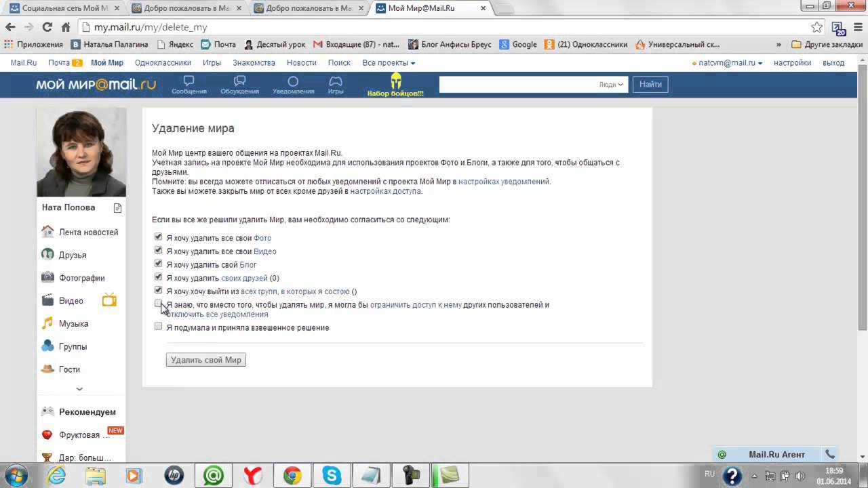This screenshot has height=488, width=868.
Task: Uncheck the delete my Блог checkbox
Action: click(159, 264)
